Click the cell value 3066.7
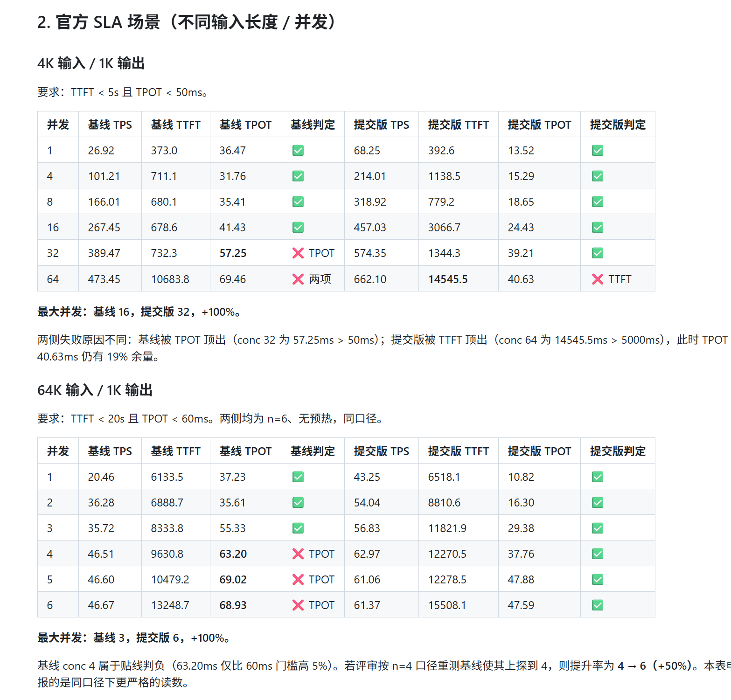Viewport: 731px width, 700px height. [444, 228]
